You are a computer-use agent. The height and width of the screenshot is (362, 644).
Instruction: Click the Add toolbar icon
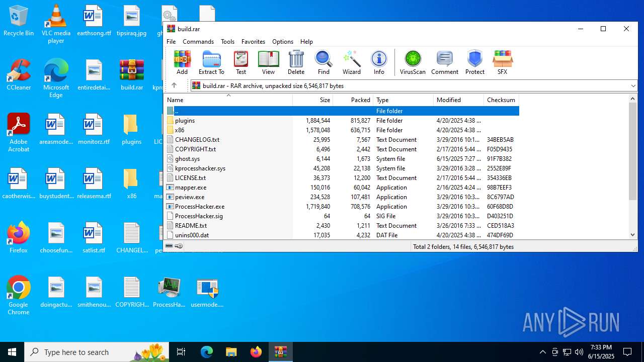(x=182, y=62)
